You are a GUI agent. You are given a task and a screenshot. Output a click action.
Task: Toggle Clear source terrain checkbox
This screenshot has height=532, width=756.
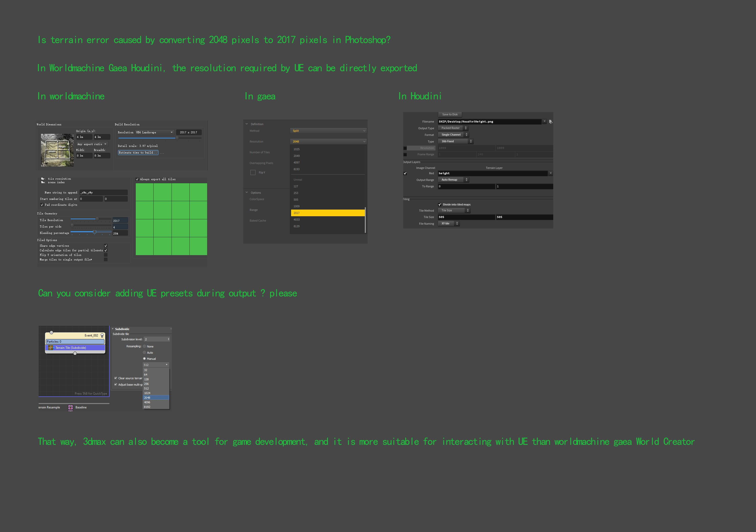115,378
